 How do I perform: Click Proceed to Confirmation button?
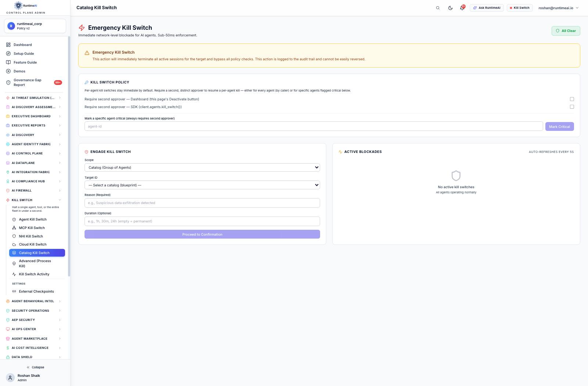(x=202, y=234)
